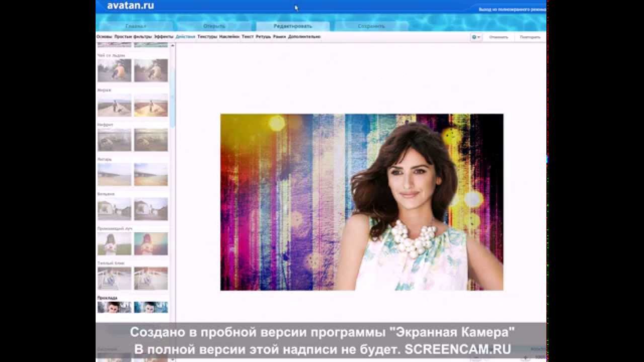
Task: Switch to the Открыть tab
Action: 214,26
